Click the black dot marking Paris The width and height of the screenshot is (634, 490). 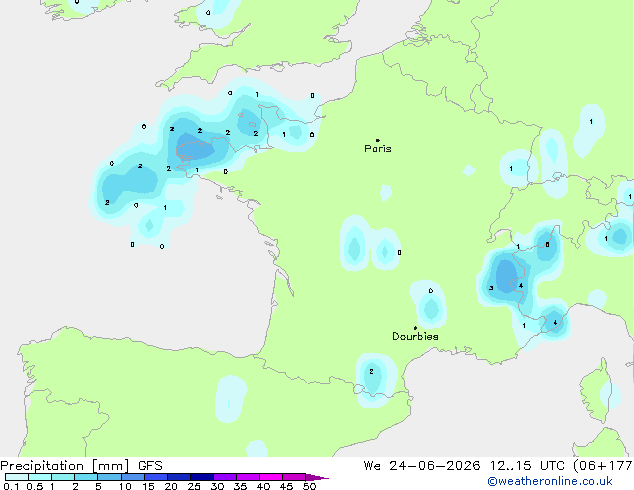378,140
